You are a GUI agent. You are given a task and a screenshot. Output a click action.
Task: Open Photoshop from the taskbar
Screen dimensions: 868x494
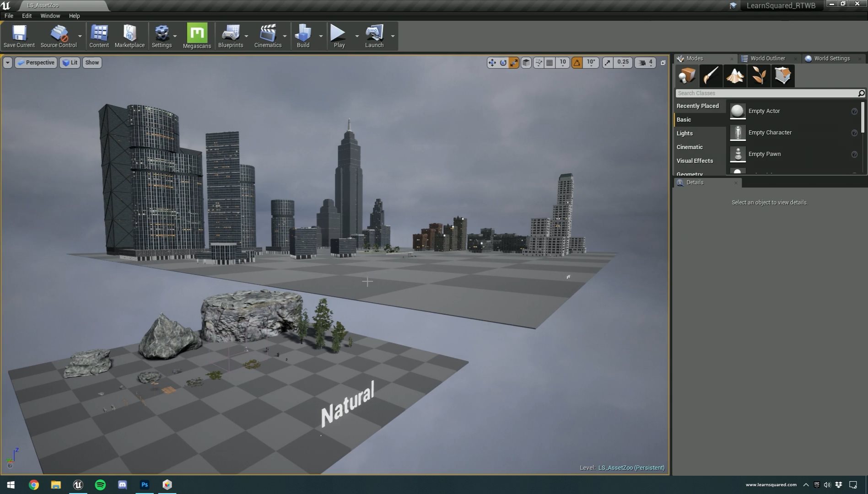145,485
